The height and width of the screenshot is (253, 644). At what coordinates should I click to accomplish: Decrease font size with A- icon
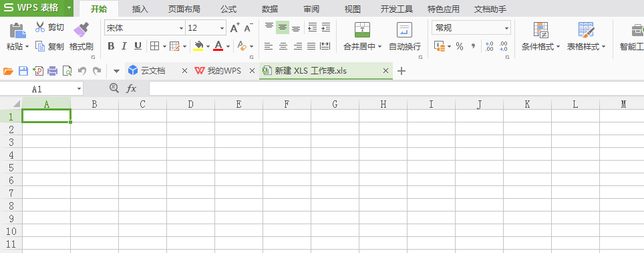click(249, 28)
